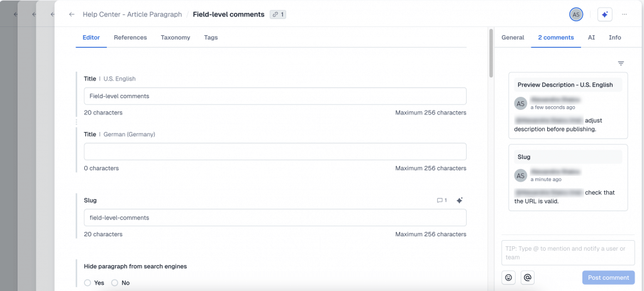
Task: Click 'Hide paragraph from search engines' label
Action: pos(136,266)
